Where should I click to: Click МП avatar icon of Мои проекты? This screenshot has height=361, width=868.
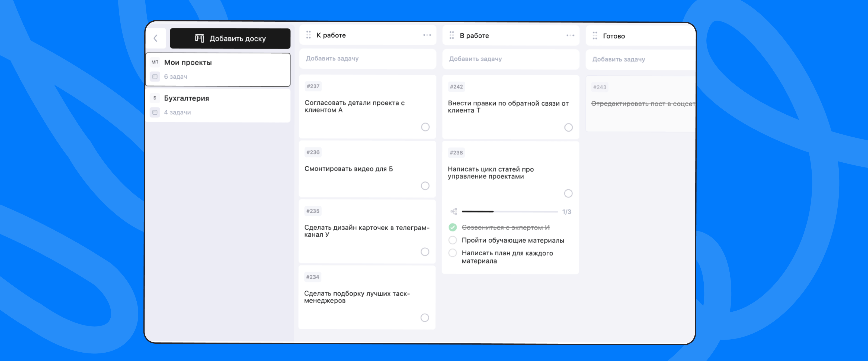[155, 62]
